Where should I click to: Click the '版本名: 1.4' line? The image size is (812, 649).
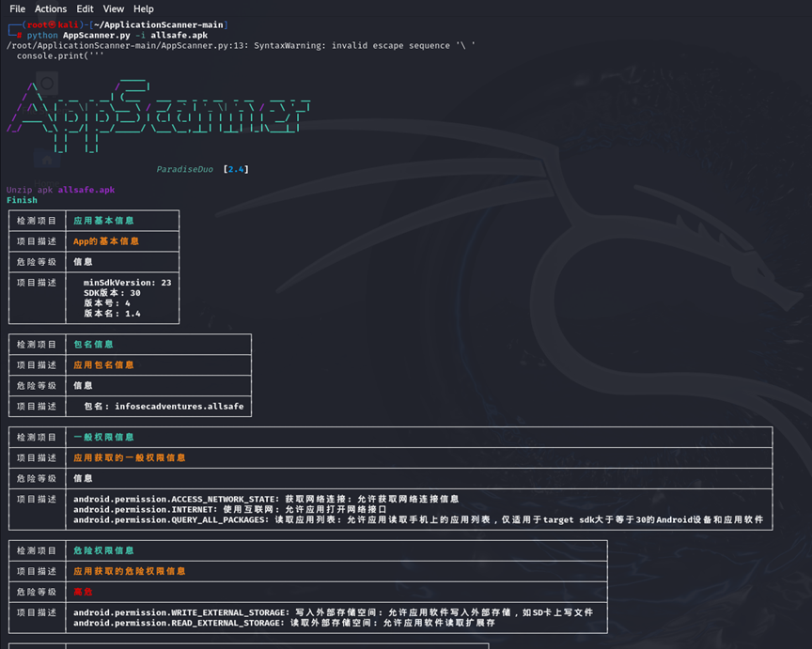point(112,314)
